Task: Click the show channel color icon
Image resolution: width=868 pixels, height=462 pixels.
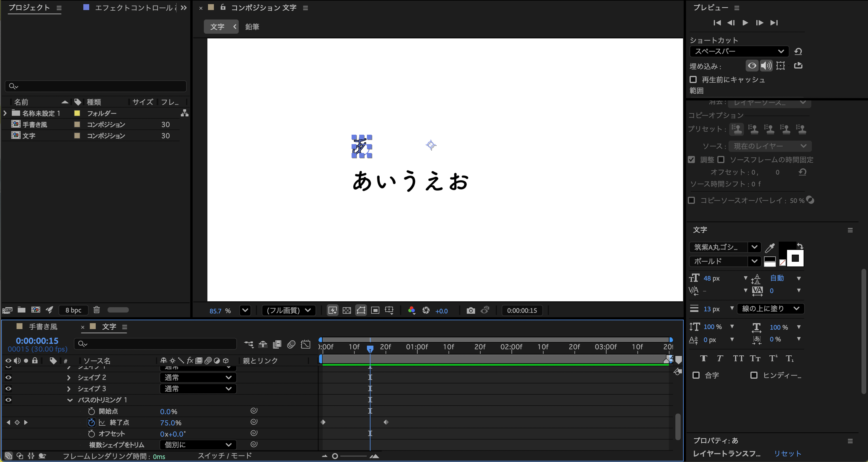Action: (x=412, y=310)
